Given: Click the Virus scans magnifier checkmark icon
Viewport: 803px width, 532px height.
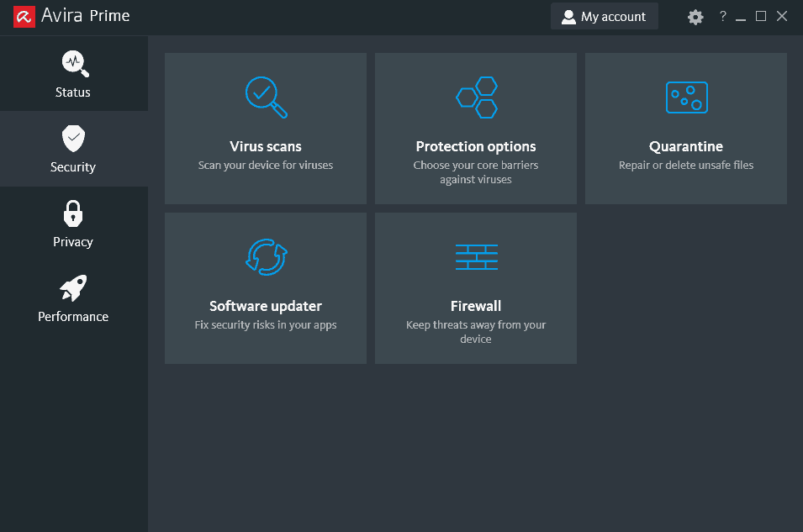Looking at the screenshot, I should tap(266, 97).
